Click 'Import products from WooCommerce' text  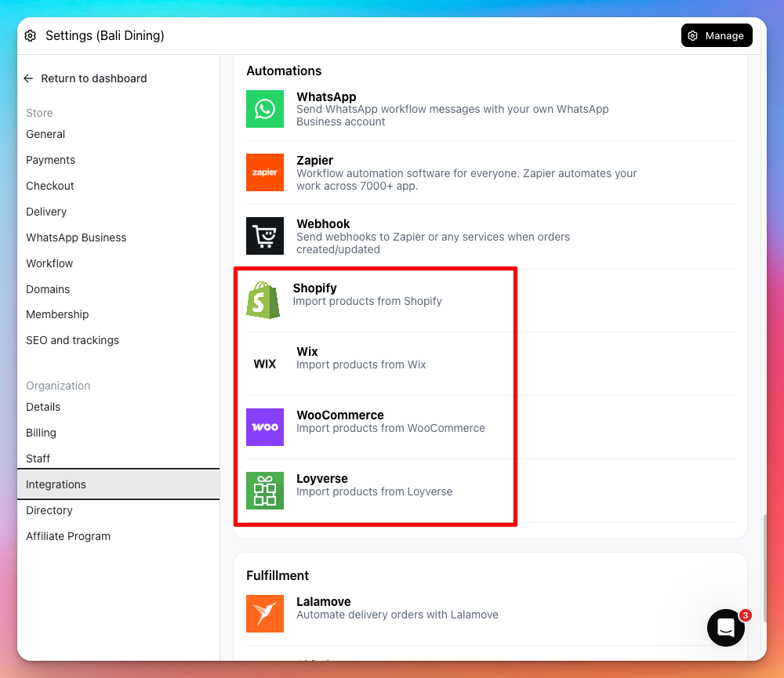(x=390, y=428)
